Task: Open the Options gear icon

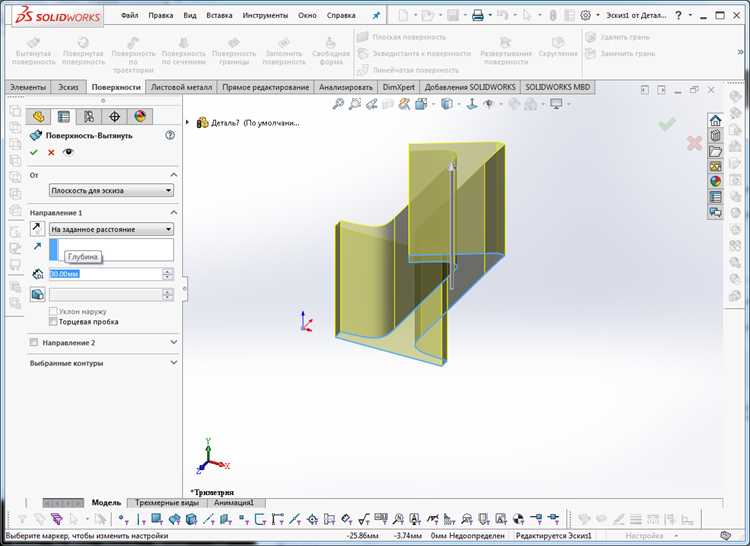Action: pos(585,15)
